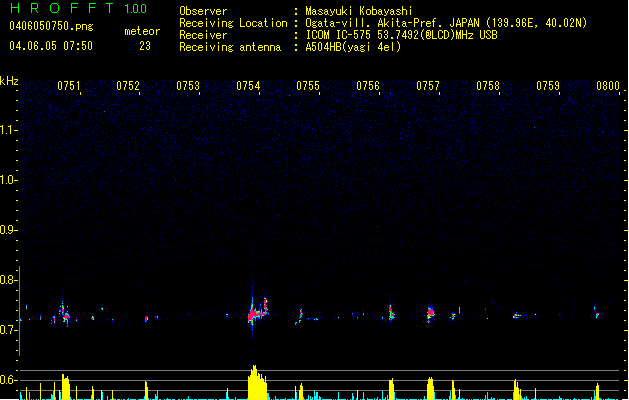Click the HROFFT title text
This screenshot has height=400, width=629.
point(63,8)
